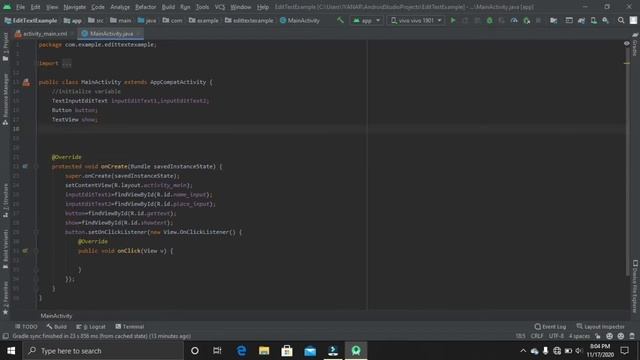Toggle tool window bars via bottom-left icon
640x360 pixels.
click(x=5, y=336)
